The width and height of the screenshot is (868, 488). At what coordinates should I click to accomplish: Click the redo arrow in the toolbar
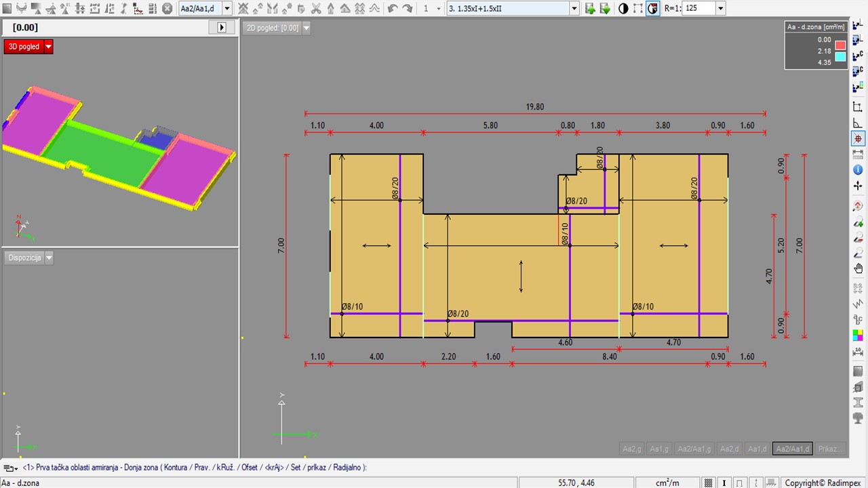click(408, 8)
